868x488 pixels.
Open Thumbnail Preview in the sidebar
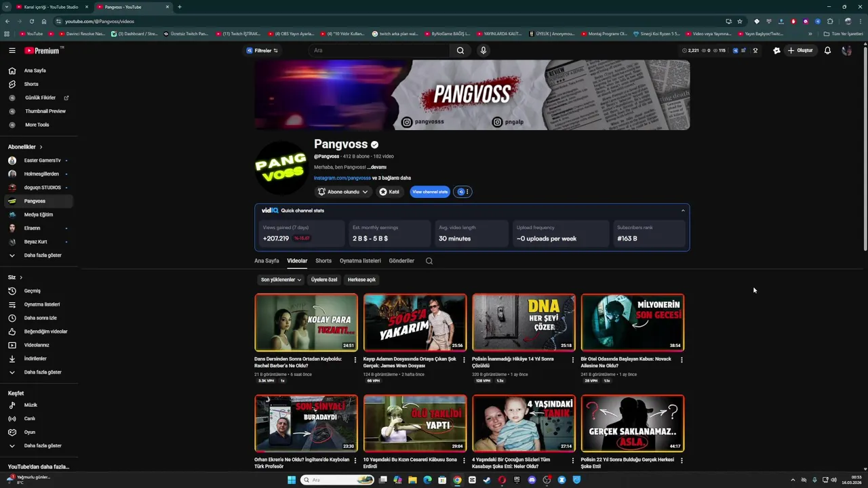pos(45,111)
